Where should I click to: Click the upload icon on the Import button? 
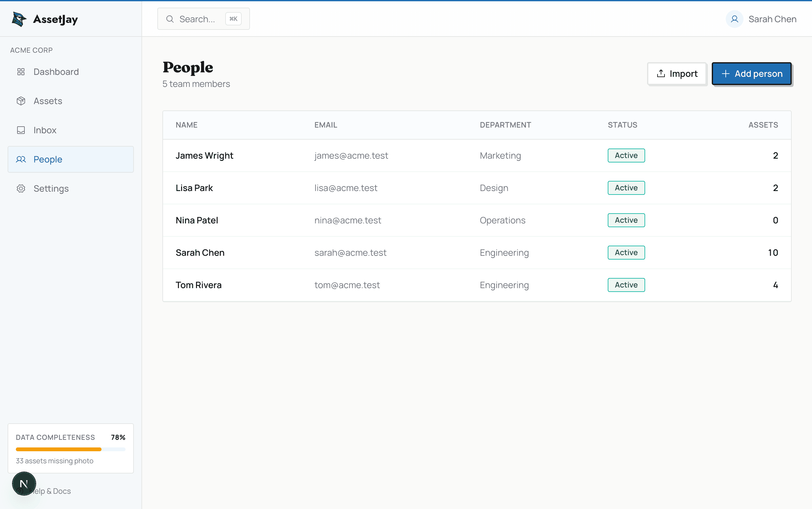pos(661,73)
